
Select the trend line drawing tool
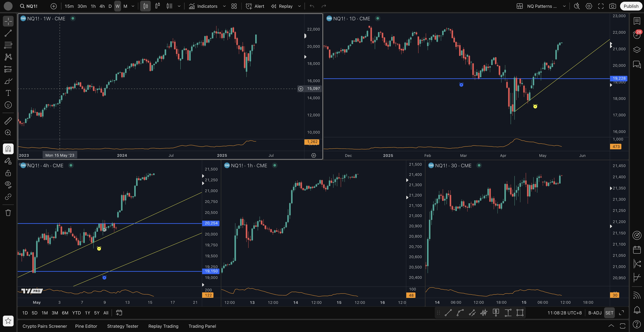[x=8, y=33]
